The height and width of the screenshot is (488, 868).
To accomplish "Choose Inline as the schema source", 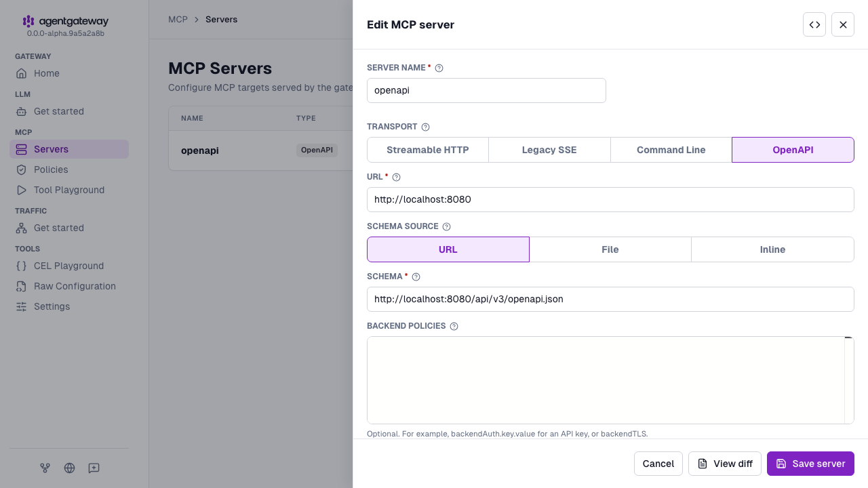I will pos(772,249).
